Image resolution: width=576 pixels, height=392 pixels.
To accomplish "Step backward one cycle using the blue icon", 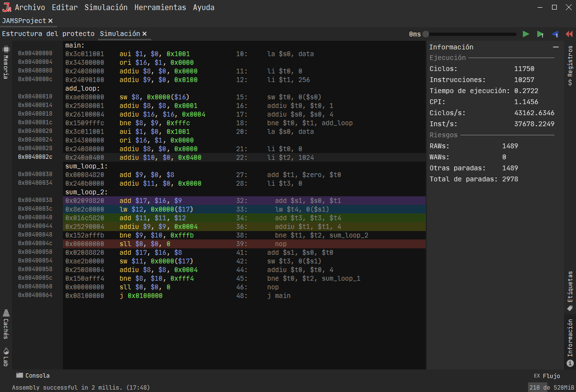I will coord(555,34).
